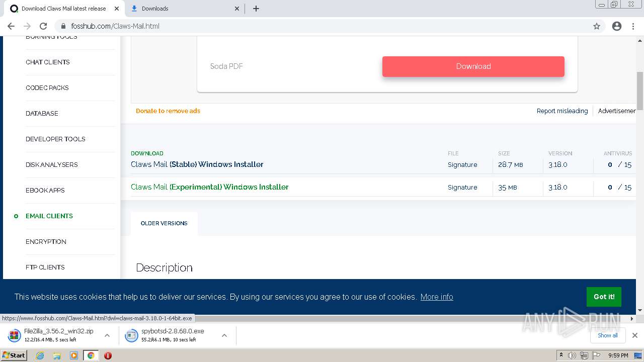Open the Windows Start button
644x362 pixels.
[x=14, y=355]
